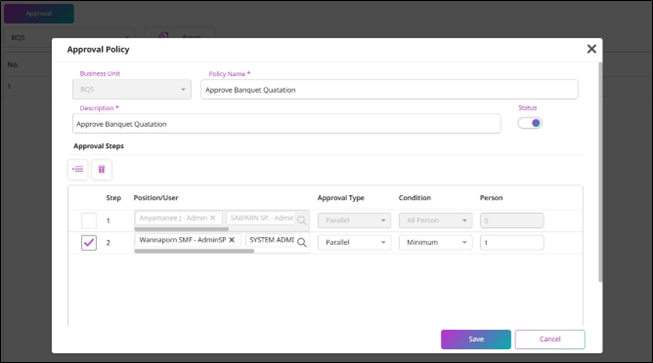Toggle the Status switch
The width and height of the screenshot is (653, 363).
[530, 123]
